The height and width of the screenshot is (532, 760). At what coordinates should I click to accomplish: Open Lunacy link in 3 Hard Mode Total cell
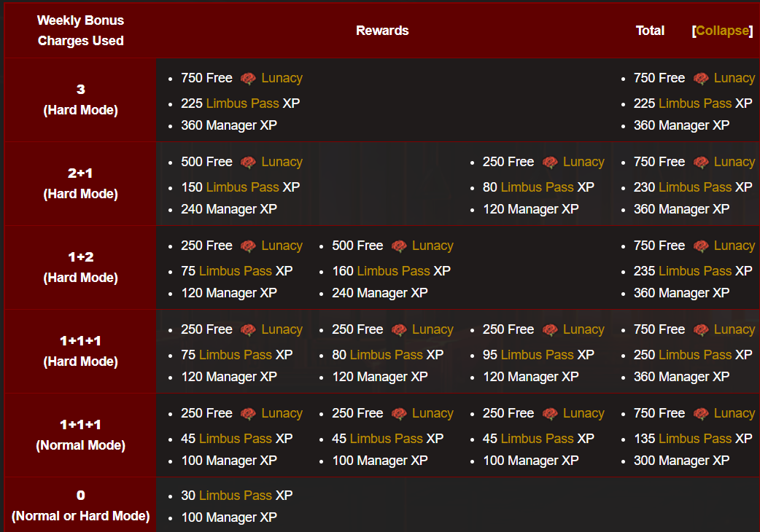click(734, 78)
